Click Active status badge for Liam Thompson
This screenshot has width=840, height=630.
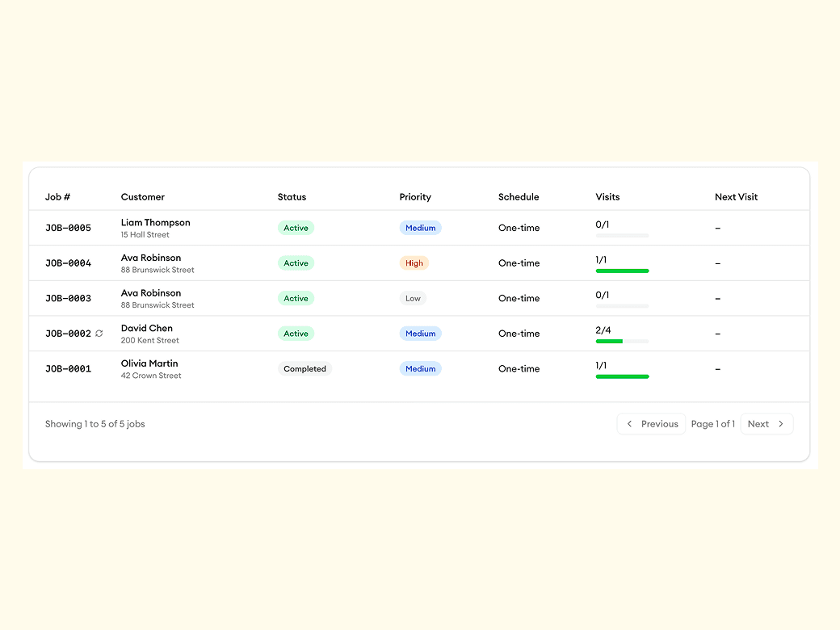tap(296, 228)
